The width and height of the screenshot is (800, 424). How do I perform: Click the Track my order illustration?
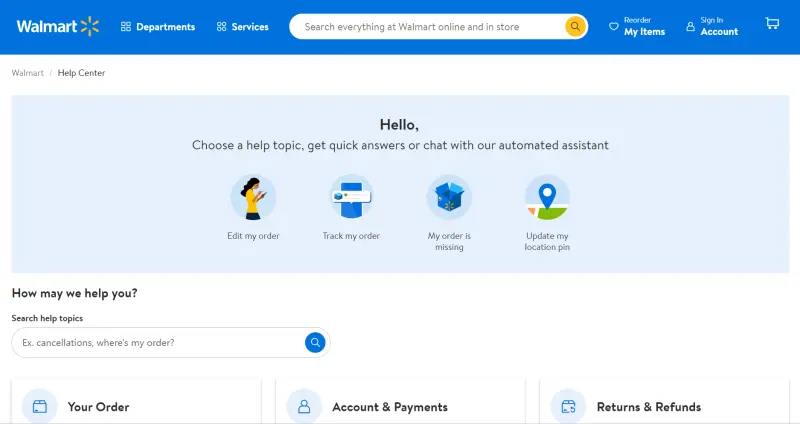click(x=351, y=197)
